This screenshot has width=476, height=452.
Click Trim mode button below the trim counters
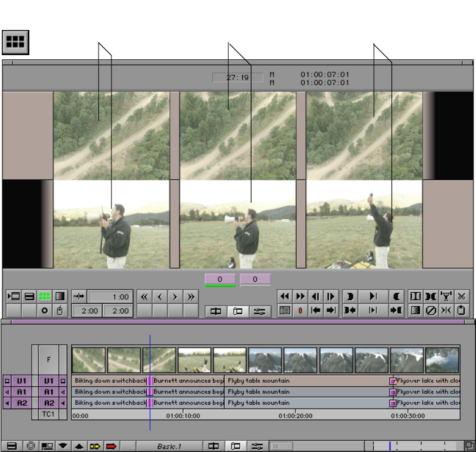point(238,311)
